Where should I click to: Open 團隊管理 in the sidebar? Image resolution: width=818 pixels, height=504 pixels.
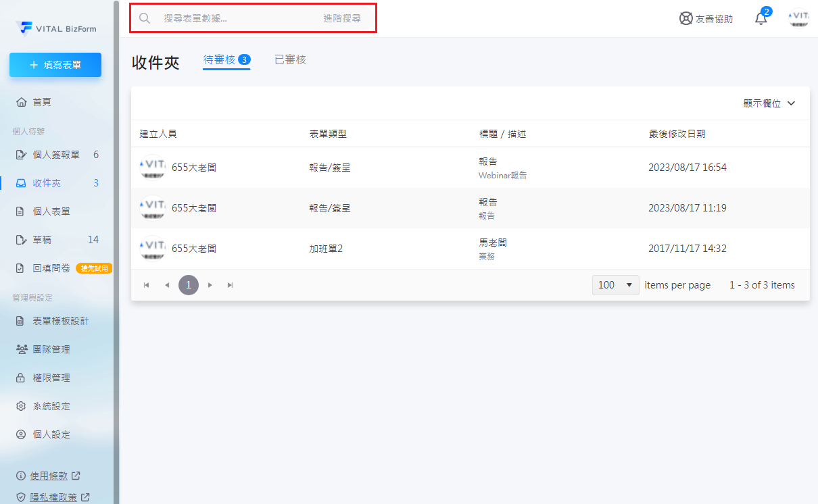point(51,349)
